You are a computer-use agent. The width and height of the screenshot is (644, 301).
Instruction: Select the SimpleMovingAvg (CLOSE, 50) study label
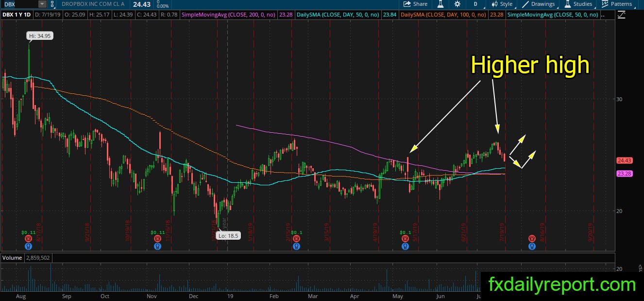click(553, 15)
